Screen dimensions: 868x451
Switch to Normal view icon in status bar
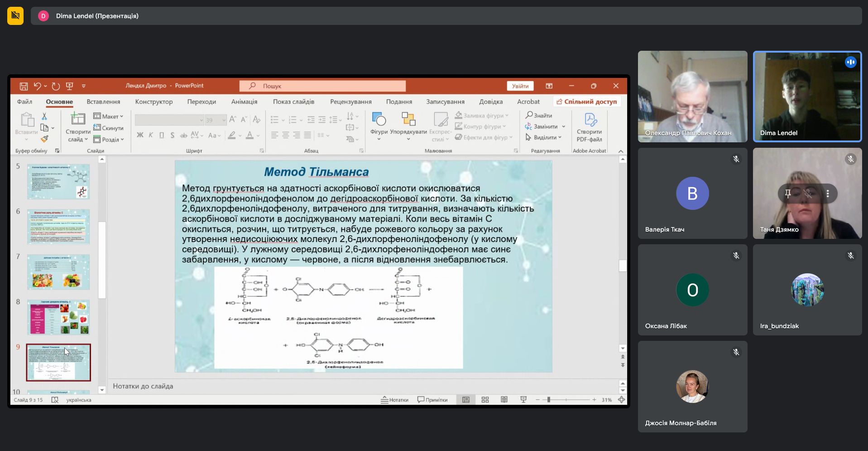(x=466, y=400)
